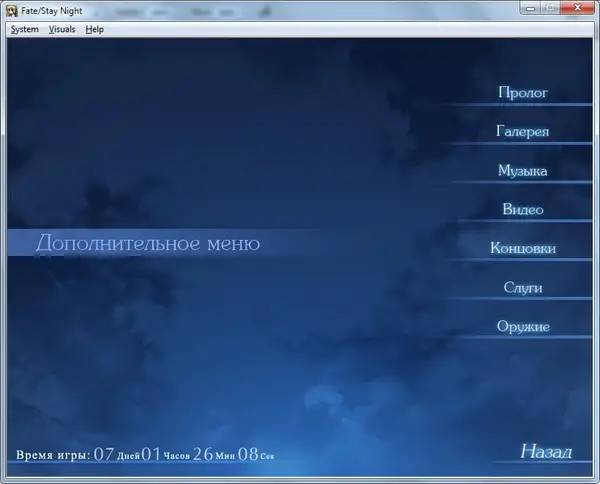Open the Видео section
Screen dimensions: 600x484
523,210
